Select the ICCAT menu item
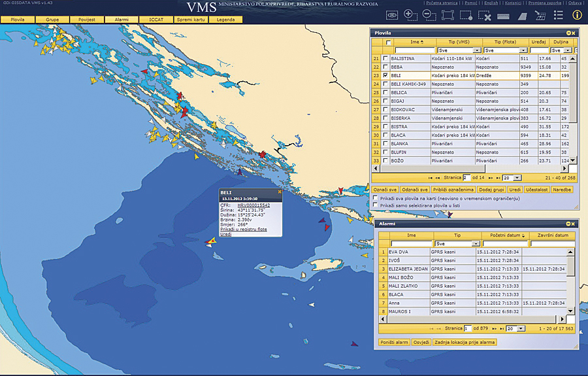 [x=155, y=20]
